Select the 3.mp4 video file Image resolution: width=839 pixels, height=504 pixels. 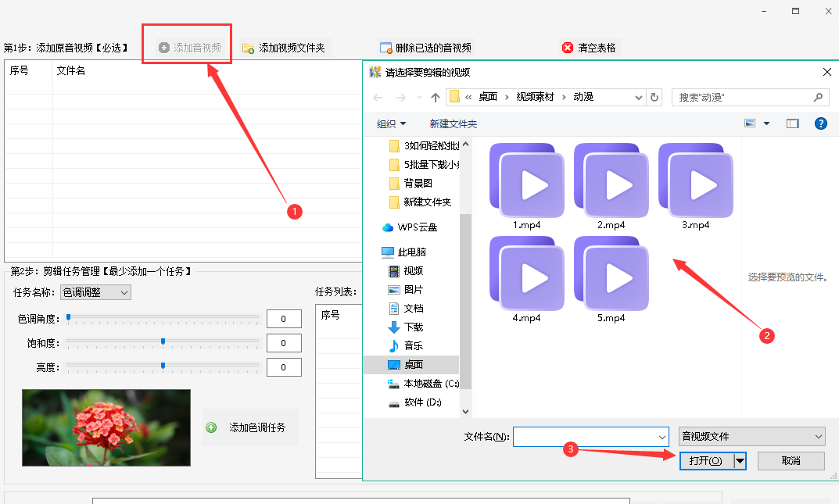(x=696, y=187)
